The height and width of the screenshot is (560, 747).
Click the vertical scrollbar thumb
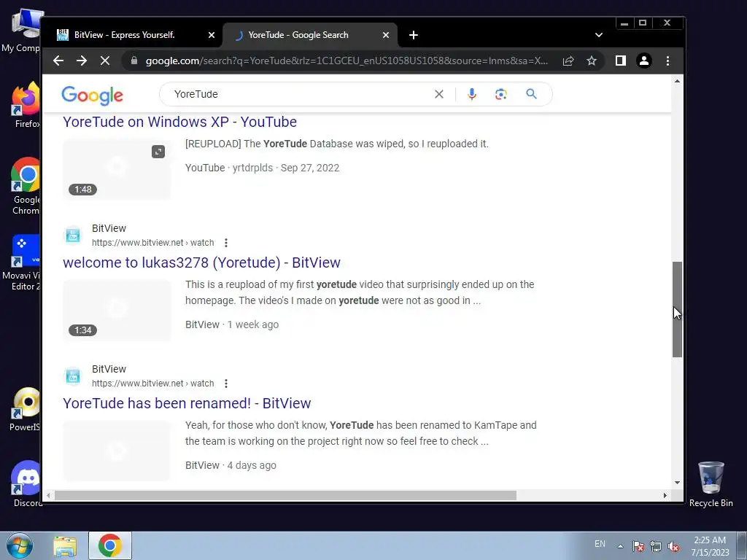coord(677,309)
